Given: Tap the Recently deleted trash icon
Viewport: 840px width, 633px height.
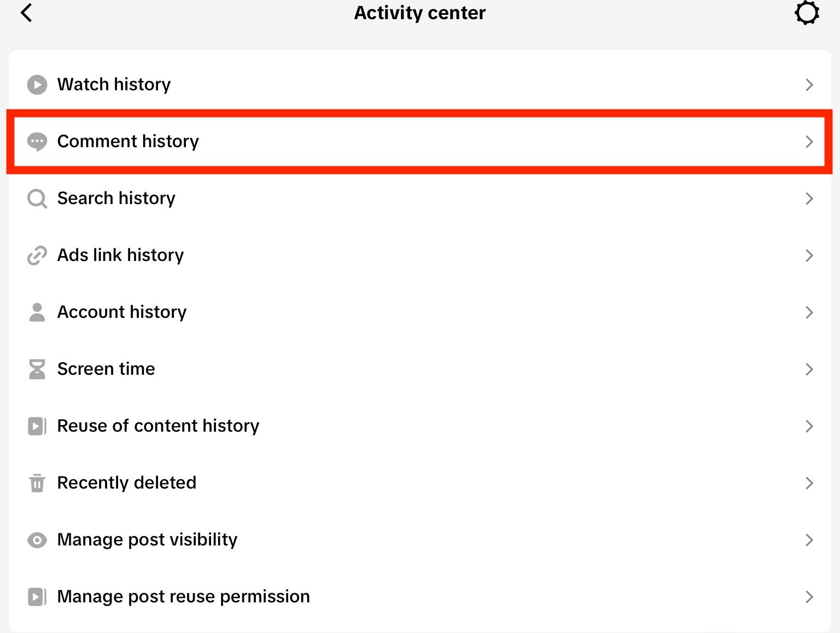Looking at the screenshot, I should (37, 483).
